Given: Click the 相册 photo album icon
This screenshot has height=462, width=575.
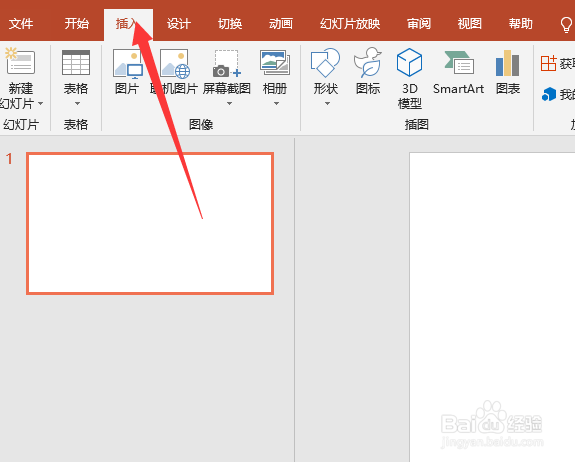Looking at the screenshot, I should click(275, 63).
